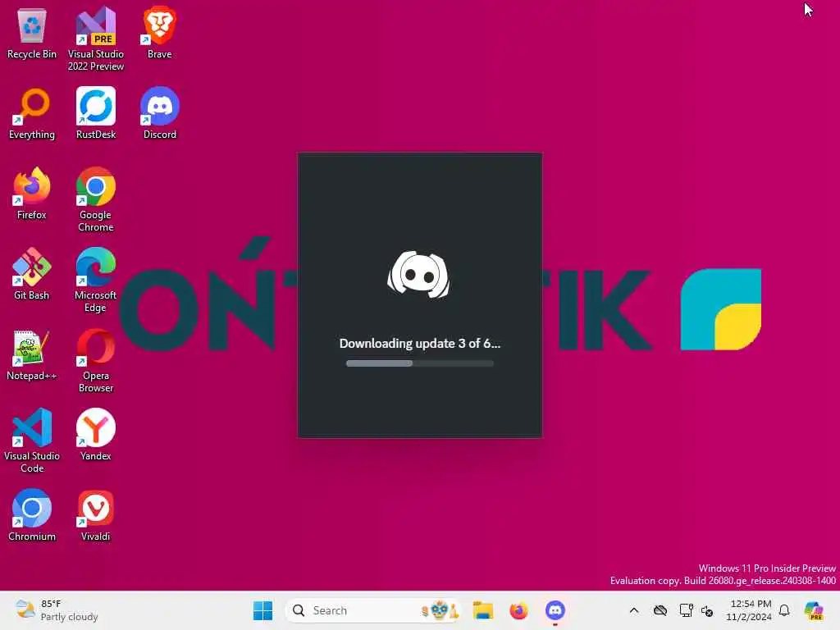The image size is (840, 630).
Task: Open the clock showing 12:54 PM
Action: pyautogui.click(x=749, y=610)
